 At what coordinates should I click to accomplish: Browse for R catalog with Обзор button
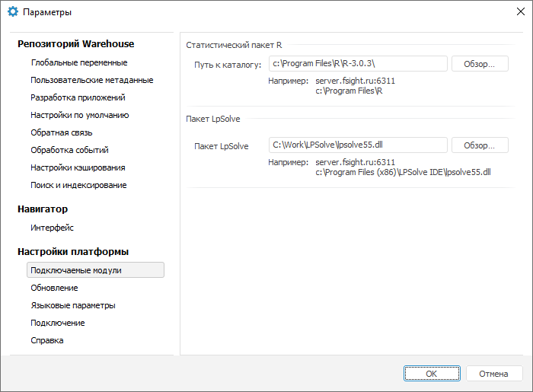pos(480,64)
